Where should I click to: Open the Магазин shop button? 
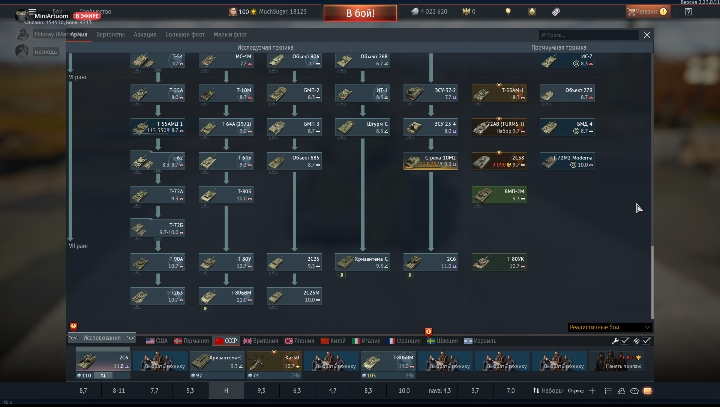pos(648,11)
